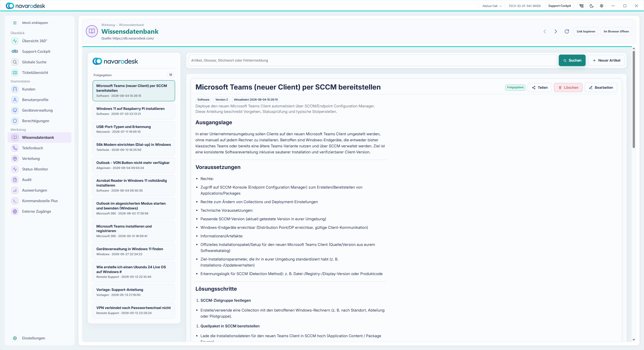Open Outlook im abgesicherten Modus article
Screen dimensions: 644x350
click(x=134, y=208)
